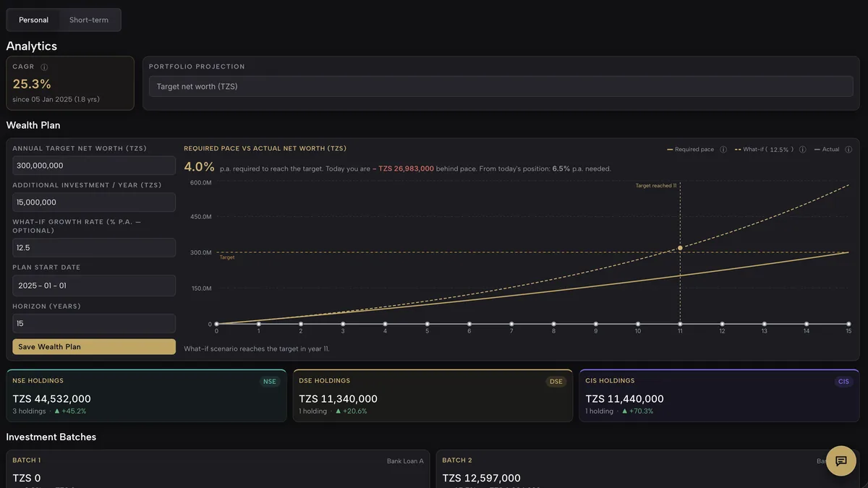Open the Plan Start Date picker
Screen dimensions: 868x488
point(94,286)
